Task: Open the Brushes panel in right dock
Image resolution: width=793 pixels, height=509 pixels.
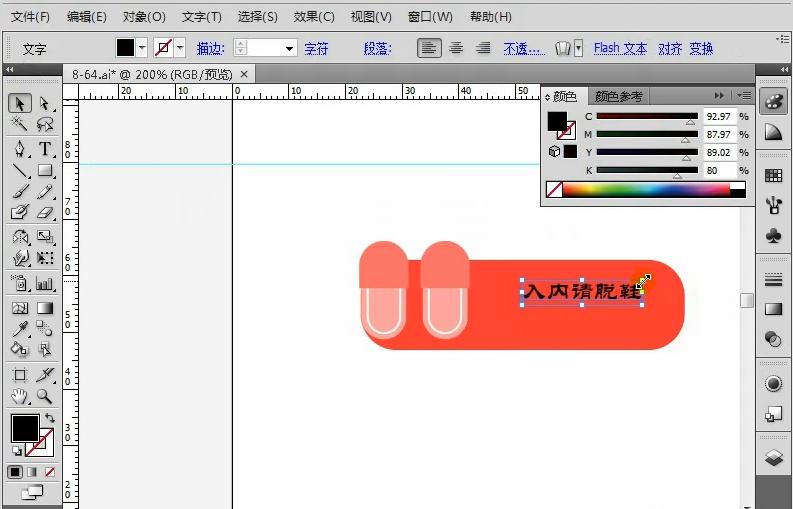Action: point(773,205)
